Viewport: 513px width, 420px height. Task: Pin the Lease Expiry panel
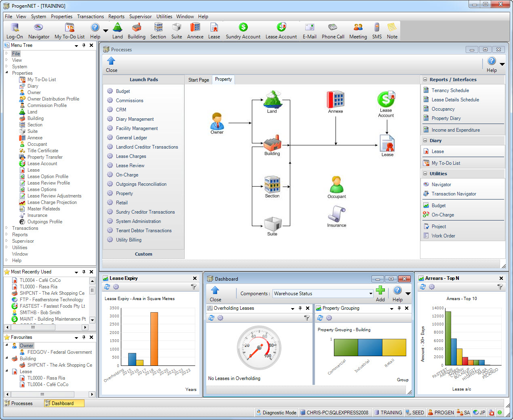click(x=188, y=278)
